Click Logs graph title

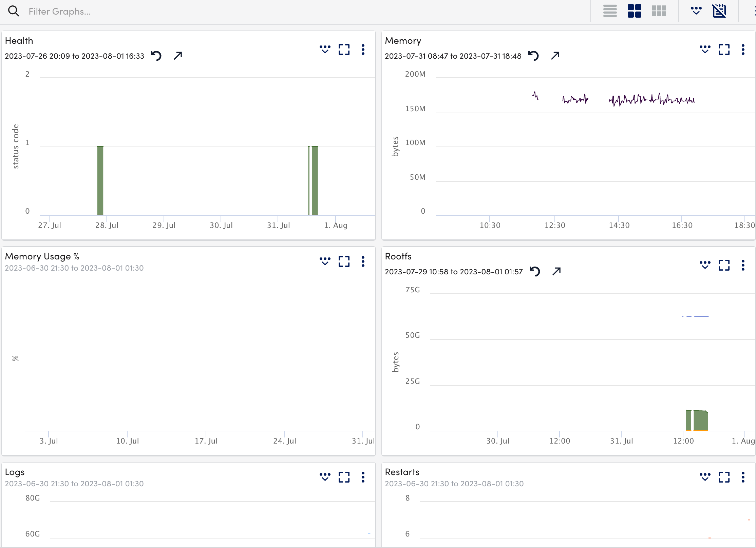tap(15, 472)
